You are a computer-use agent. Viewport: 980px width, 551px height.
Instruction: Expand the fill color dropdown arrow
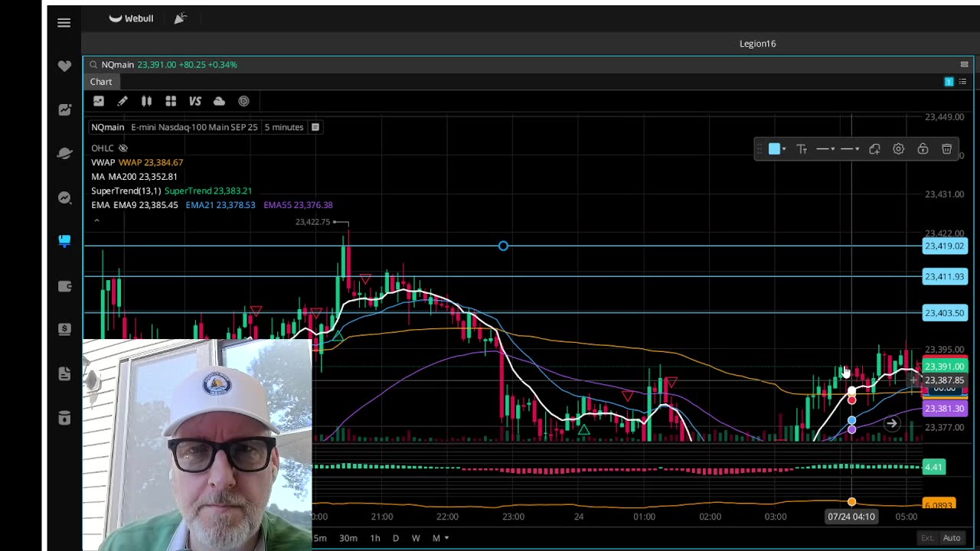tap(784, 149)
